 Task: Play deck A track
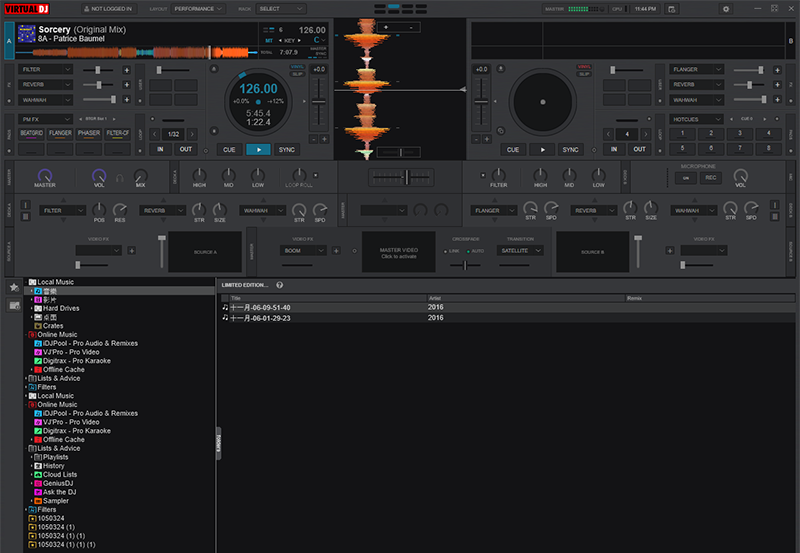pyautogui.click(x=258, y=149)
